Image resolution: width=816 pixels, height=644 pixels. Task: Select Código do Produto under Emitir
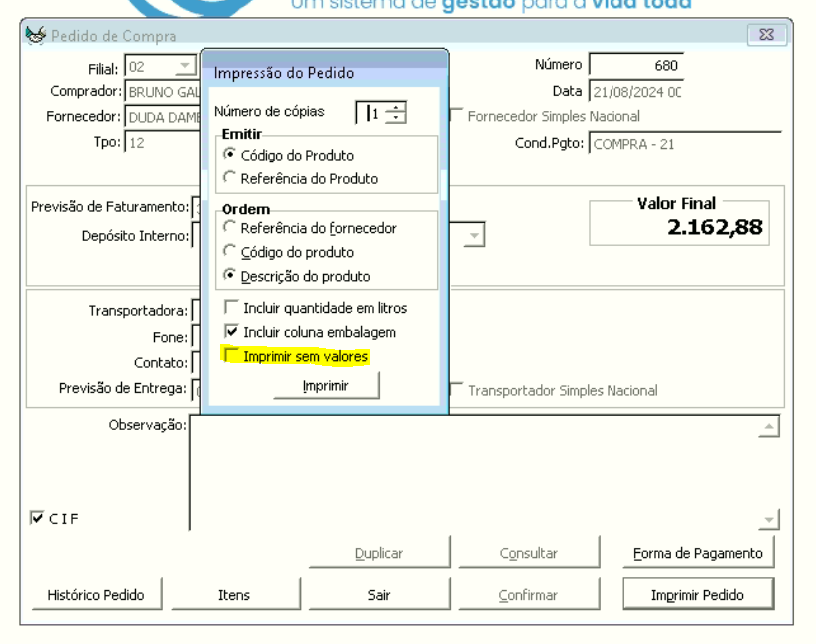tap(231, 156)
